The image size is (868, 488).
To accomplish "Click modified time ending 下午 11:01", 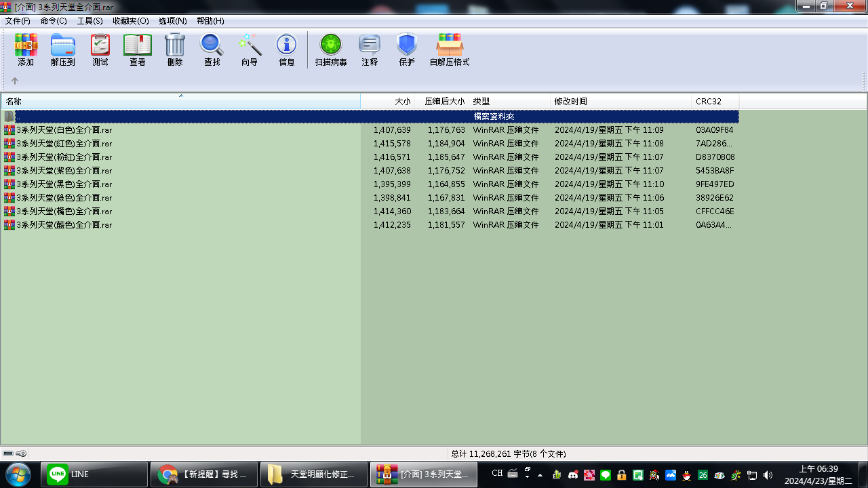I will (x=609, y=225).
